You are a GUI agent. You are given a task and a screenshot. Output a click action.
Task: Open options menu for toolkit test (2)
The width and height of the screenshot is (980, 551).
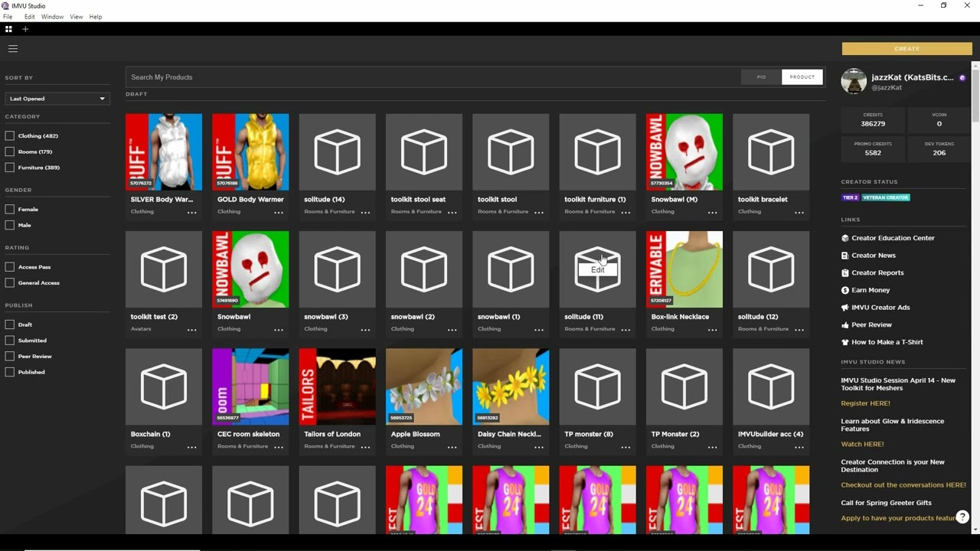192,329
